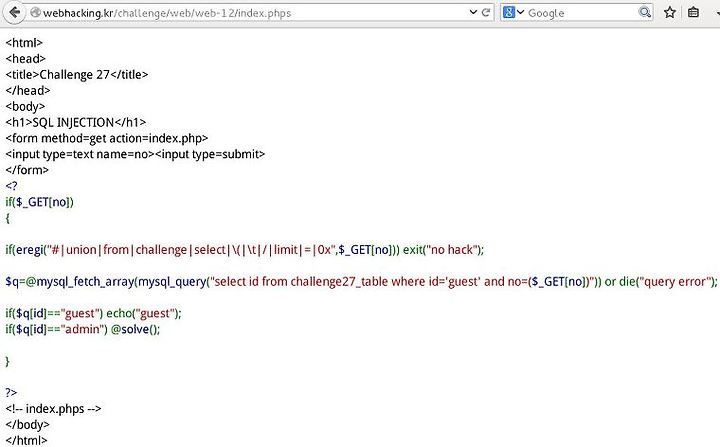
Task: Click the '</body>' source line
Action: tap(28, 424)
